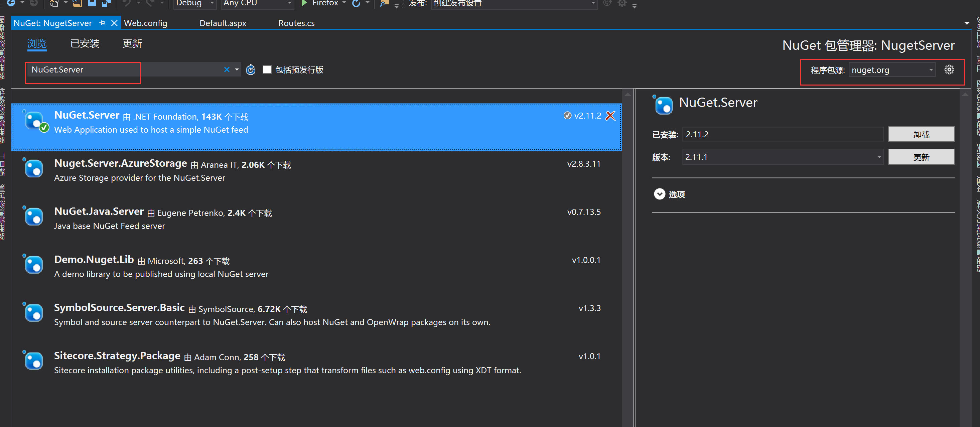Screen dimensions: 980x427
Task: Click the NuGet.Server icon in details pane
Action: pyautogui.click(x=663, y=105)
